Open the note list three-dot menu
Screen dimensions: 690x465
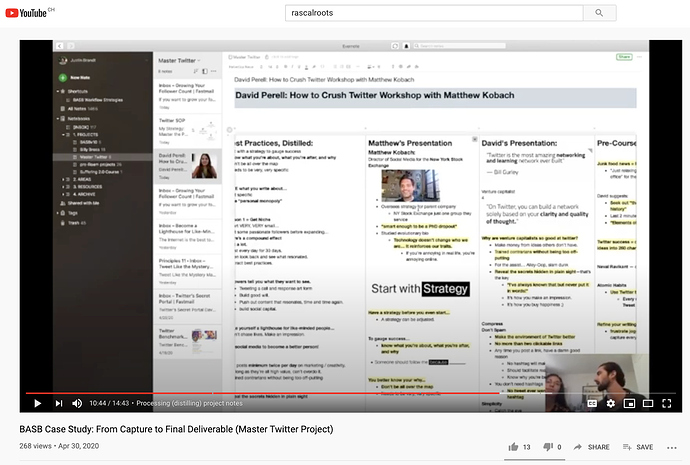(214, 71)
